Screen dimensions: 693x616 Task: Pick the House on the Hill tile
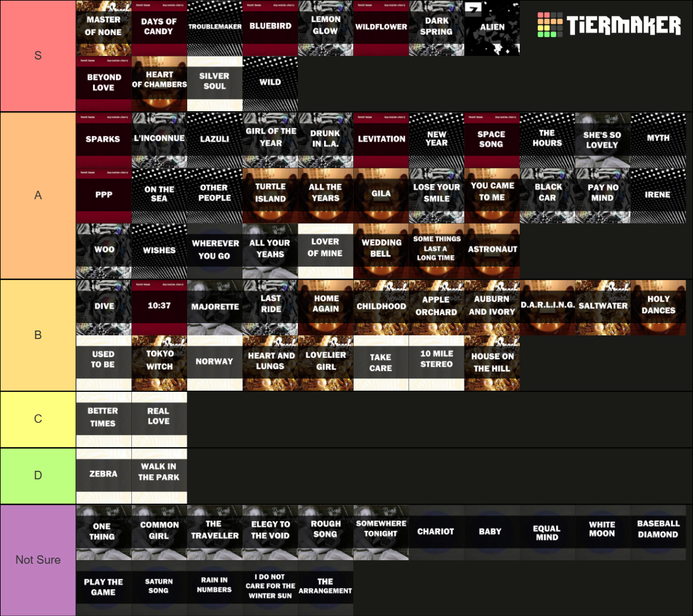[492, 363]
